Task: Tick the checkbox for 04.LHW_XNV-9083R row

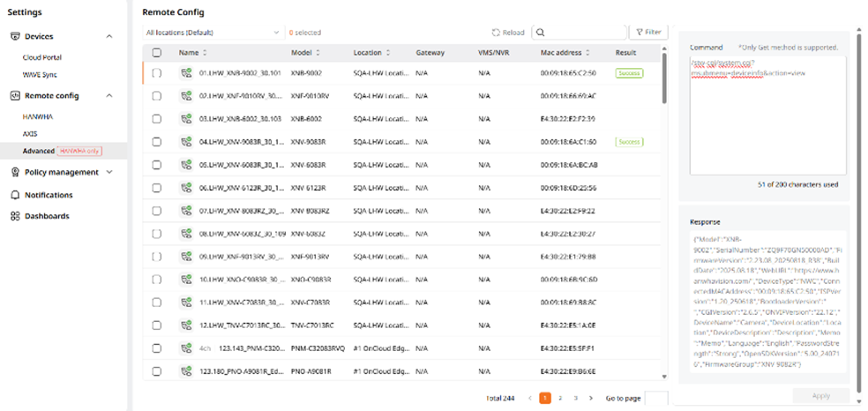Action: click(x=157, y=142)
